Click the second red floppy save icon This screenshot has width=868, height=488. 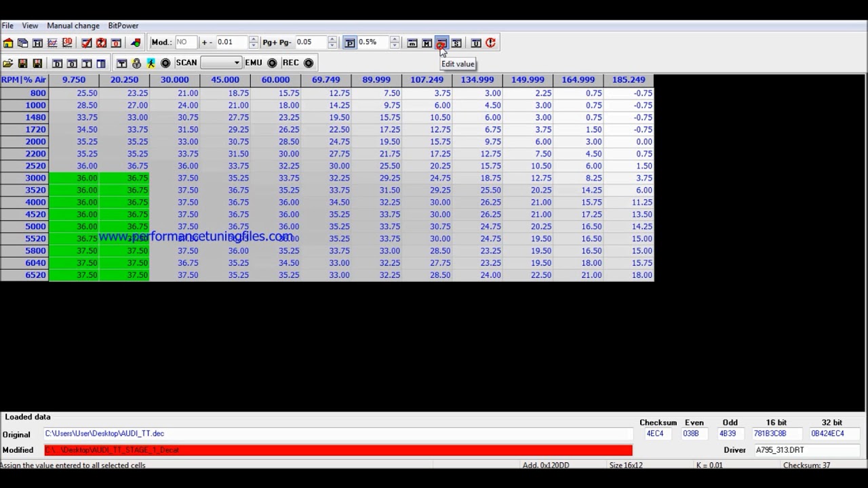pyautogui.click(x=37, y=63)
